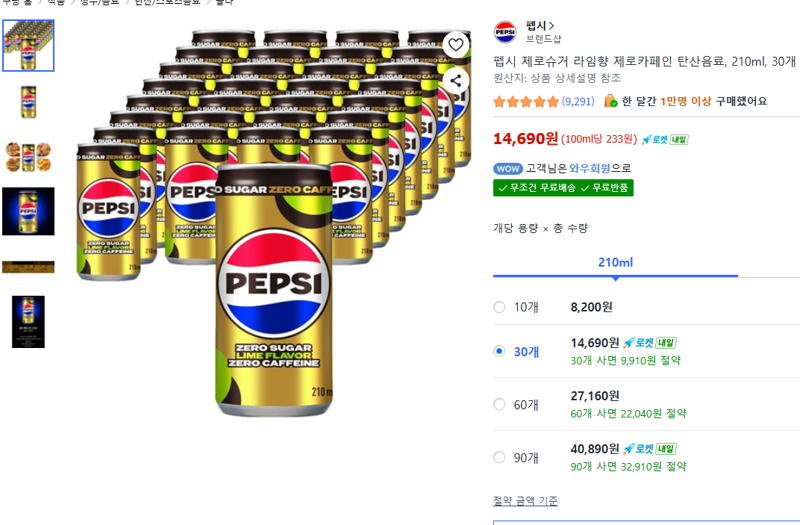Click the shopping bag purchase-count icon
This screenshot has height=525, width=800.
pyautogui.click(x=610, y=101)
